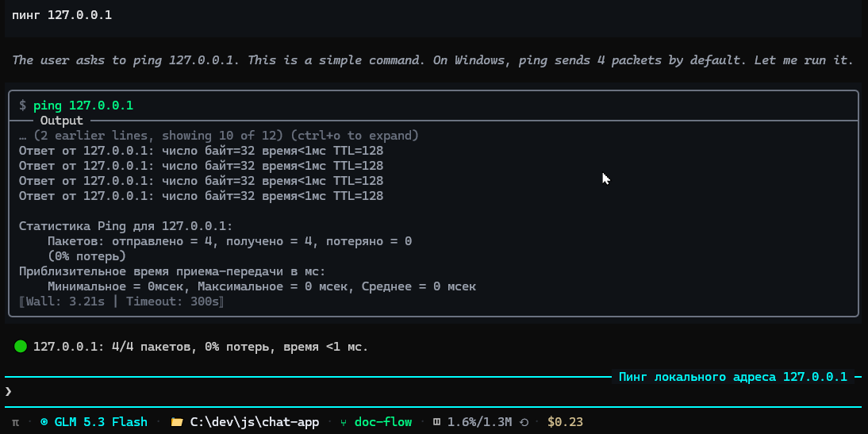
Task: Click the C:\dev\js\chat-app path
Action: [255, 422]
